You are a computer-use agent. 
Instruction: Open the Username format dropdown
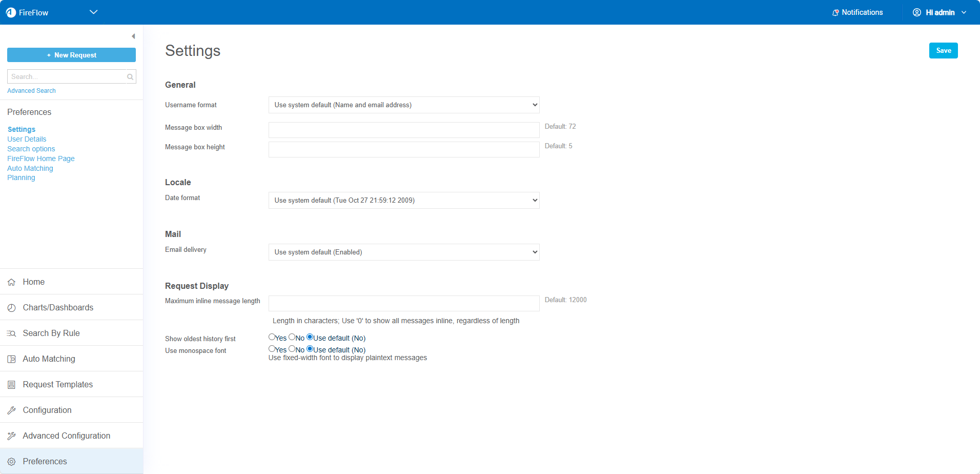pyautogui.click(x=404, y=105)
